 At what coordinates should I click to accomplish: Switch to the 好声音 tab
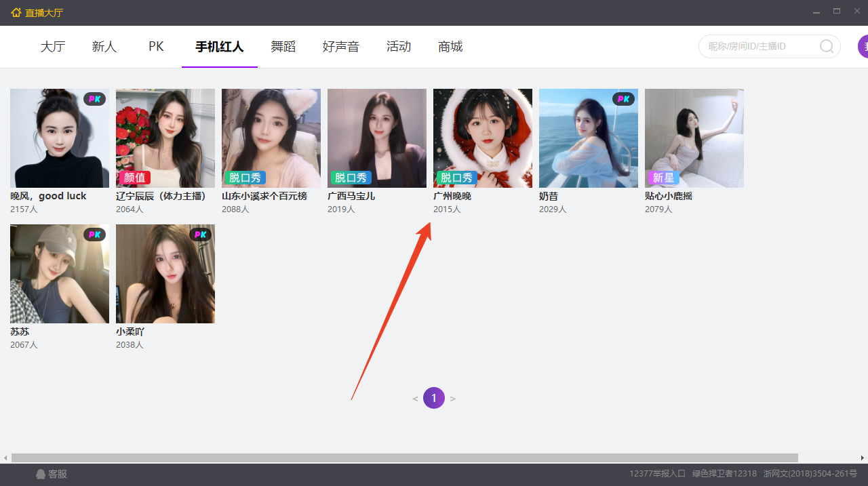340,47
